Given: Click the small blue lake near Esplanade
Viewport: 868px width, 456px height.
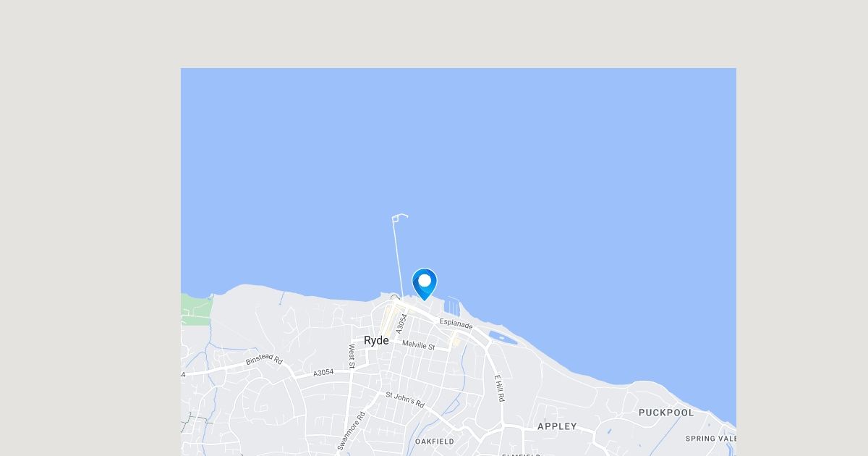Looking at the screenshot, I should click(502, 337).
